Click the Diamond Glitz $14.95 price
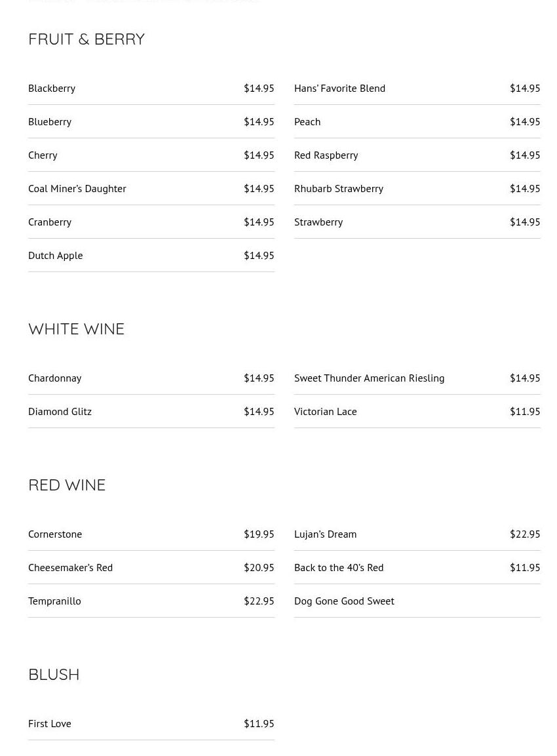The width and height of the screenshot is (557, 756). pyautogui.click(x=259, y=411)
